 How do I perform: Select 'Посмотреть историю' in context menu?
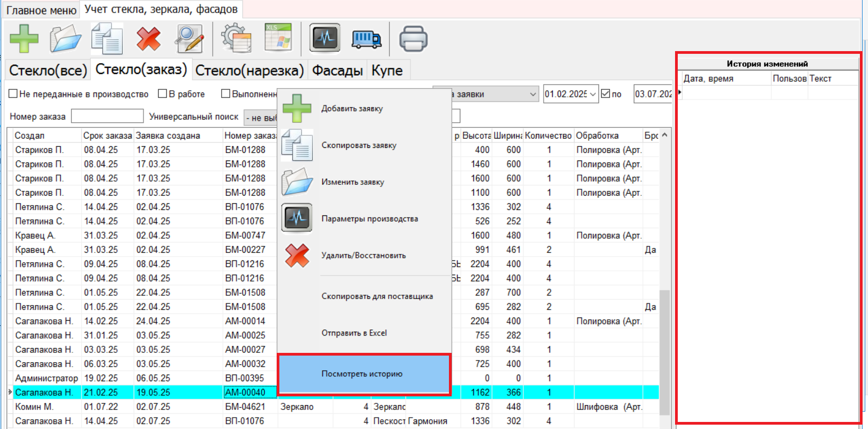[363, 374]
